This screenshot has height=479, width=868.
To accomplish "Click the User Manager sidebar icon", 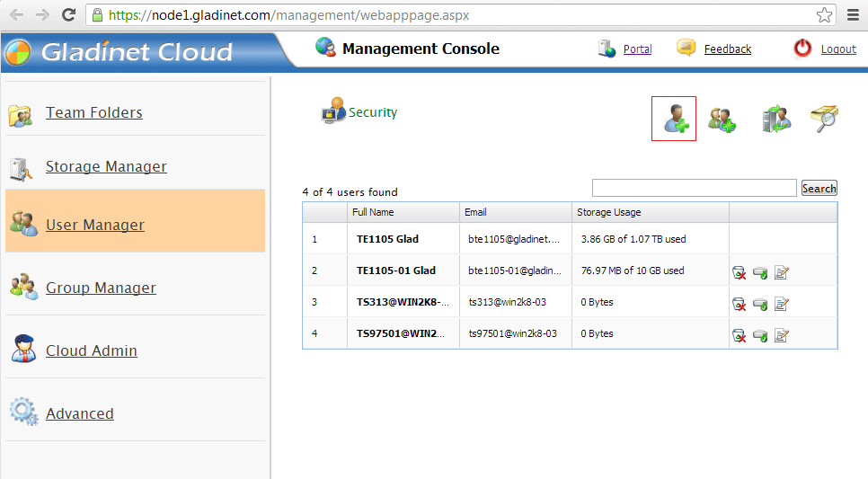I will [x=23, y=223].
